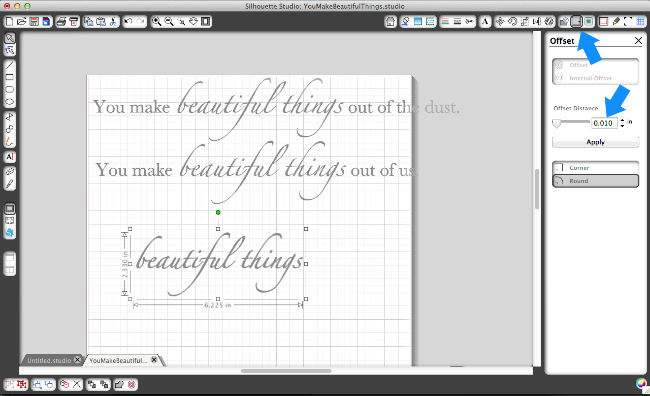Click the Fit to Window icon

coord(206,21)
